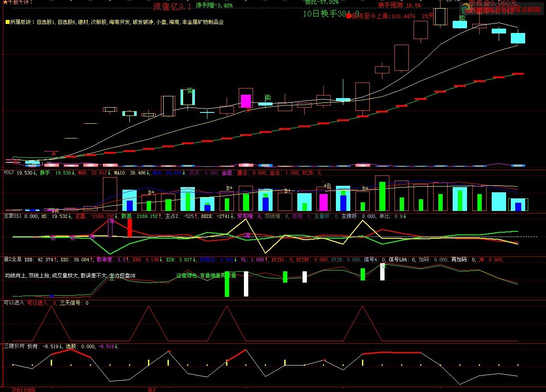Click the VOL7 19.530 indicator label
This screenshot has width=546, height=392.
click(x=20, y=173)
